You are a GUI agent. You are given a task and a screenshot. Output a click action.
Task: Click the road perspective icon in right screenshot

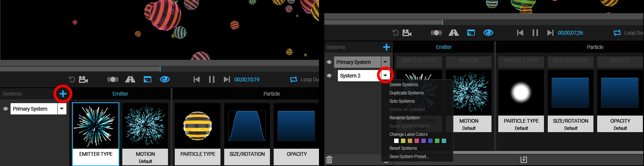coord(454,33)
